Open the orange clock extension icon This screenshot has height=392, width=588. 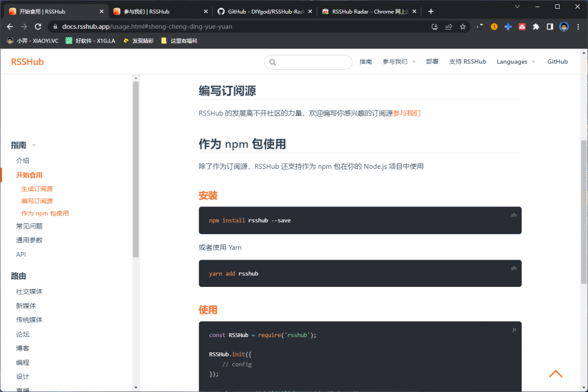coord(494,26)
